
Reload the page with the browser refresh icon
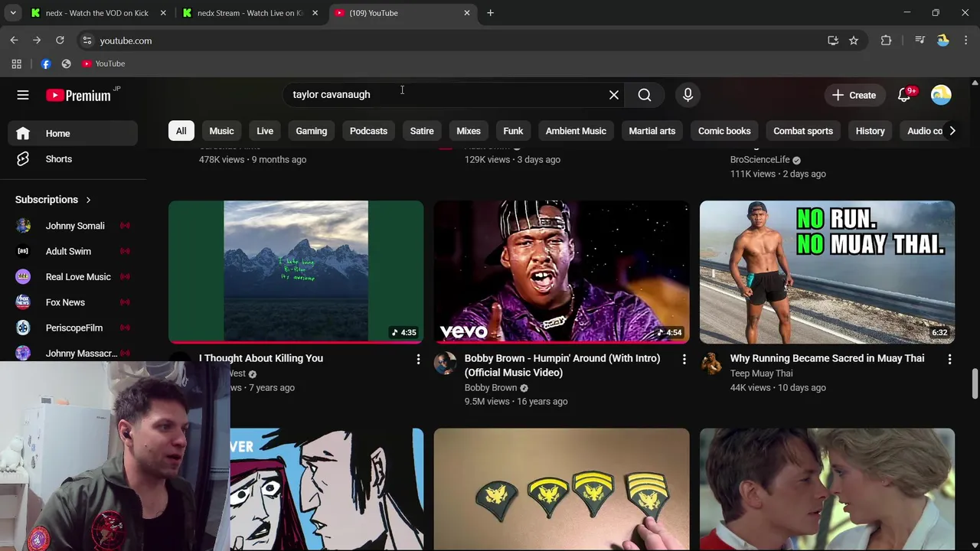[60, 41]
